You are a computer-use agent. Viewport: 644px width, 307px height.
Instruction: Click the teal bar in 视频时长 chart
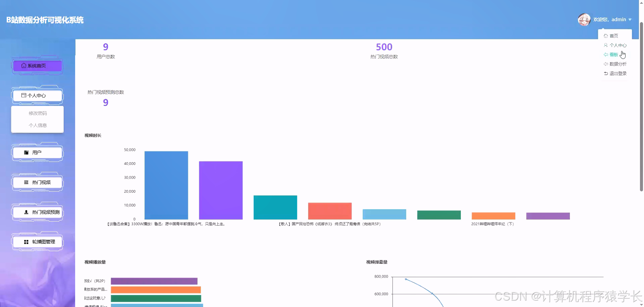pos(275,207)
